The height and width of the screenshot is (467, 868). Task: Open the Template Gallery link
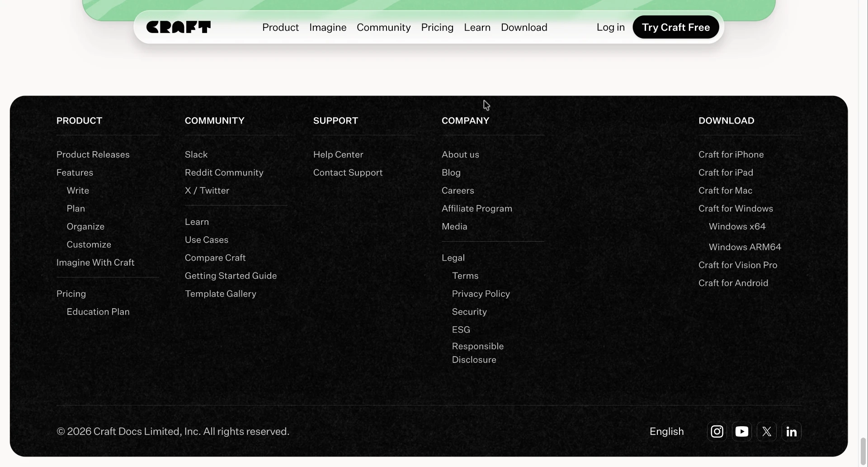coord(221,294)
